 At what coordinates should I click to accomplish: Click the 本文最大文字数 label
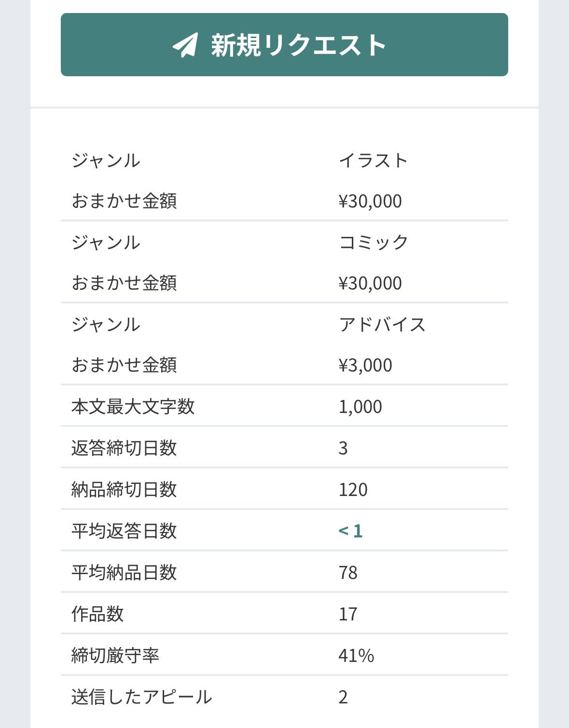click(133, 407)
